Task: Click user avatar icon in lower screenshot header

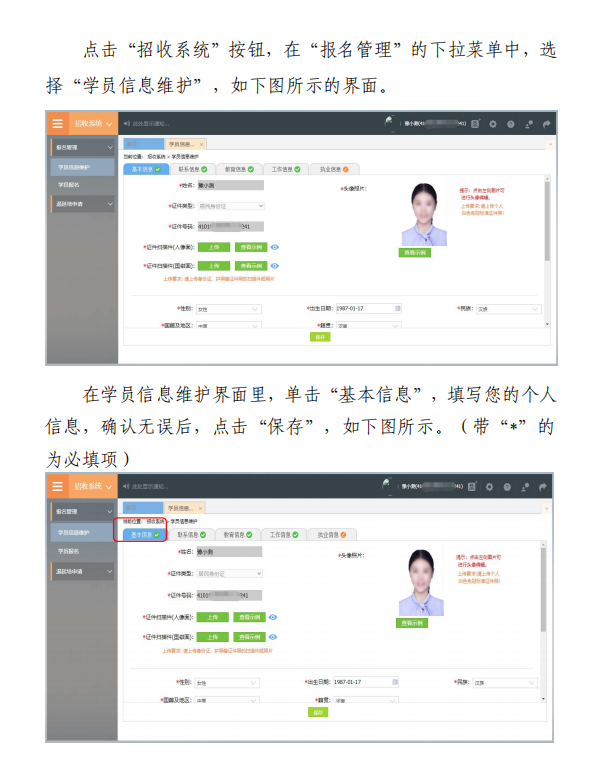Action: pyautogui.click(x=386, y=485)
